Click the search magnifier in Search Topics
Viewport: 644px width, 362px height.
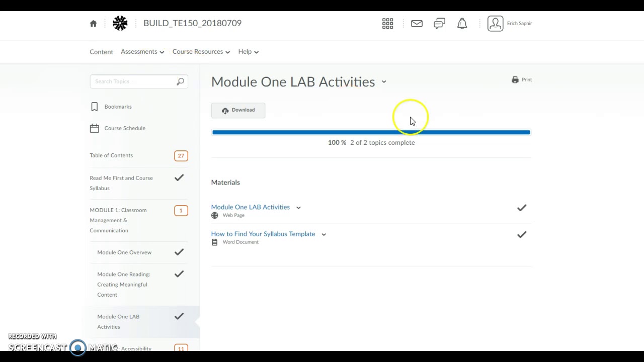[180, 81]
